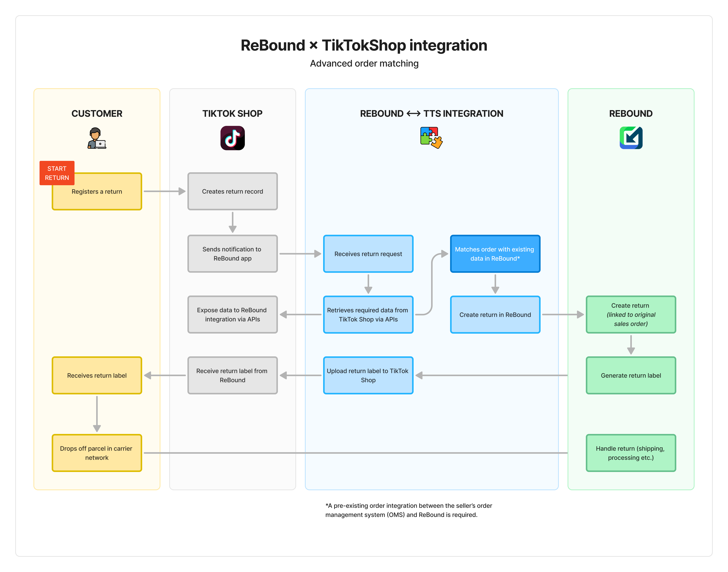This screenshot has width=728, height=572.
Task: Click 'Expose data to ReBound integration' box
Action: coord(233,315)
